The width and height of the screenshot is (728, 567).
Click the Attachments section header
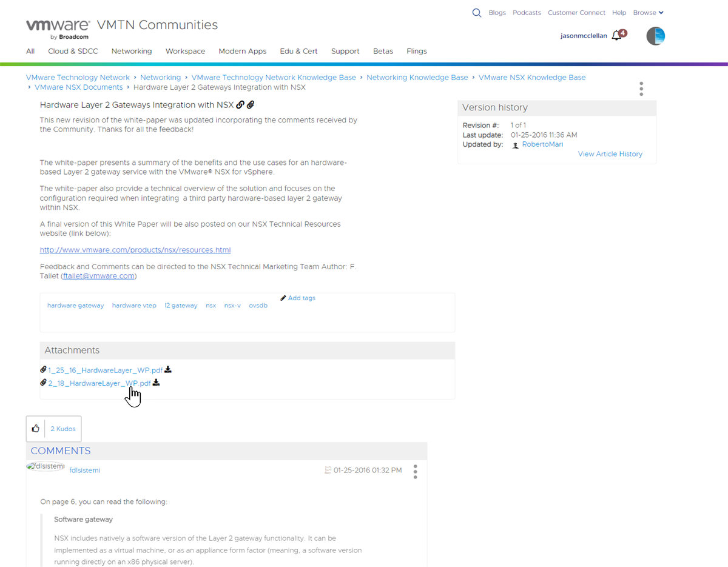pos(248,350)
